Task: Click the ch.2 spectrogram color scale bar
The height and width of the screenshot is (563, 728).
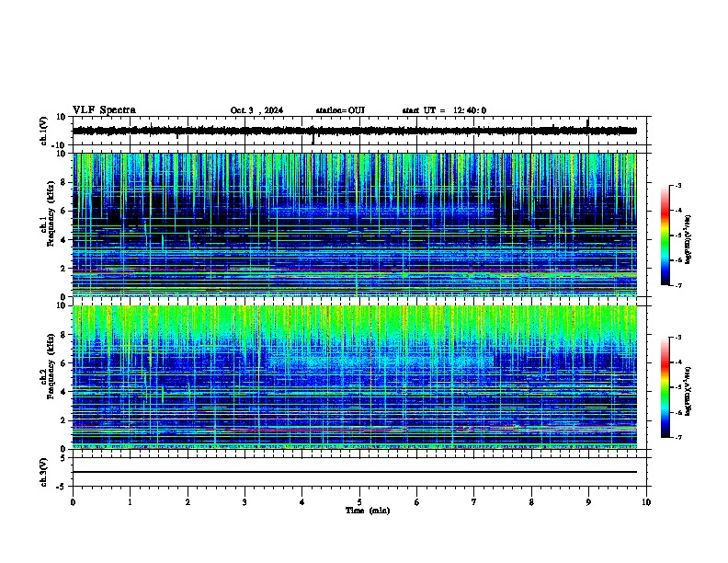Action: pyautogui.click(x=665, y=387)
